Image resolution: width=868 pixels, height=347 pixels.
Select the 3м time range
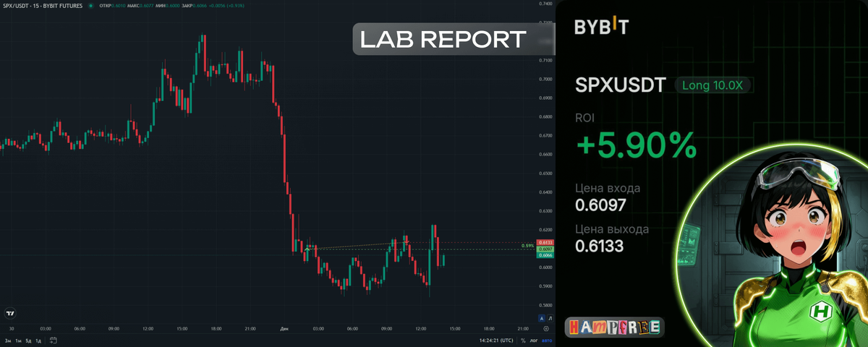[8, 340]
